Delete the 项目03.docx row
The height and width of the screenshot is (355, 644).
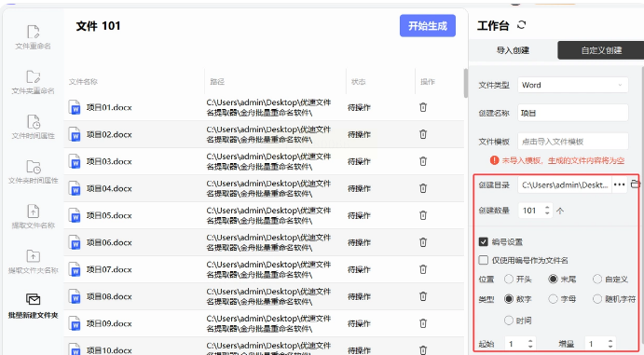tap(423, 161)
